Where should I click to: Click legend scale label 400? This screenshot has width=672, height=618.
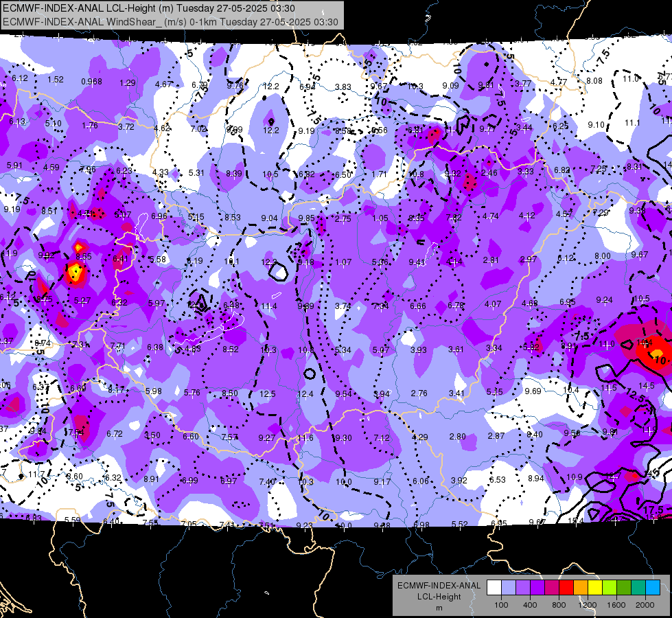530,605
